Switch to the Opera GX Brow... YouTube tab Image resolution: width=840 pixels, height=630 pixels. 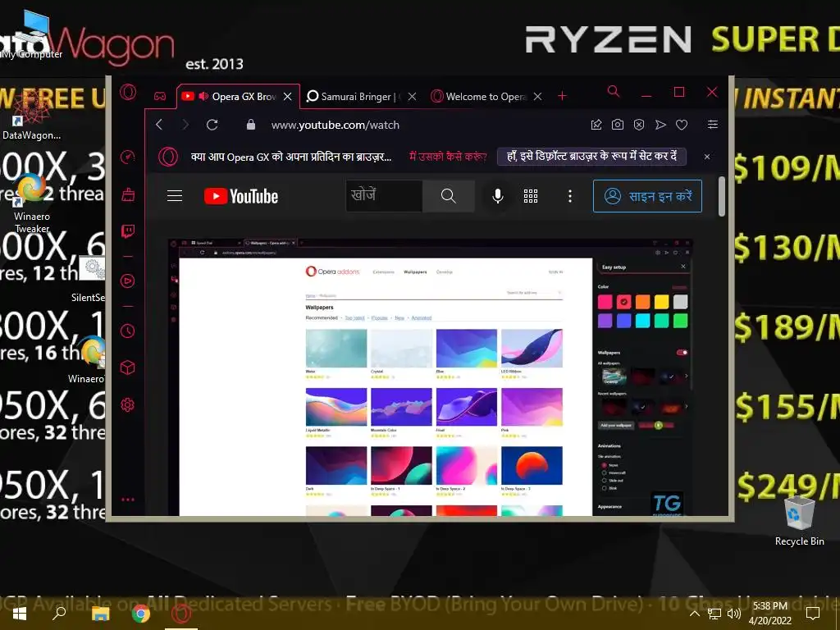pos(239,97)
